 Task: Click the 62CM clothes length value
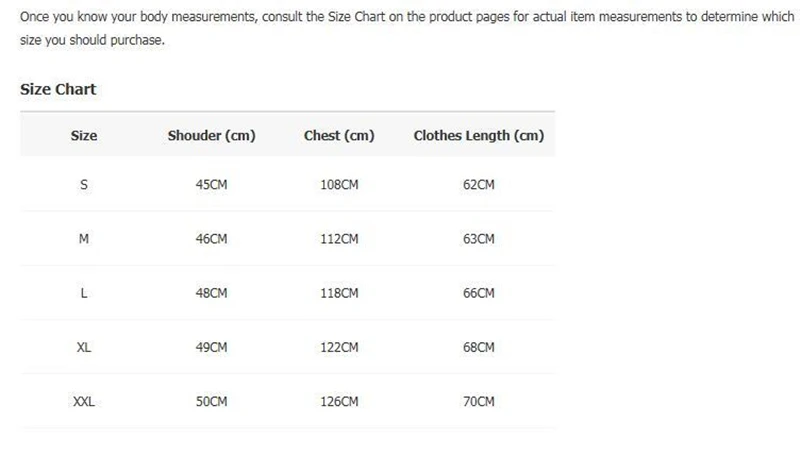point(479,185)
